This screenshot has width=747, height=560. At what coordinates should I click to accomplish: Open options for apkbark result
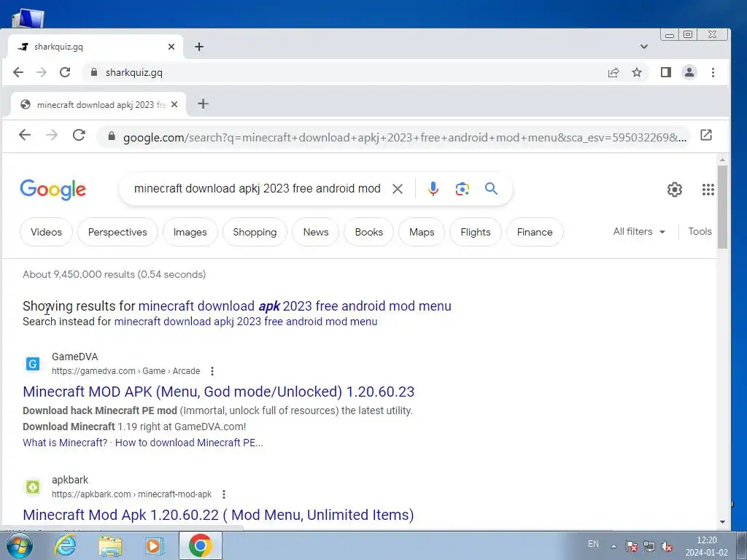pyautogui.click(x=223, y=494)
